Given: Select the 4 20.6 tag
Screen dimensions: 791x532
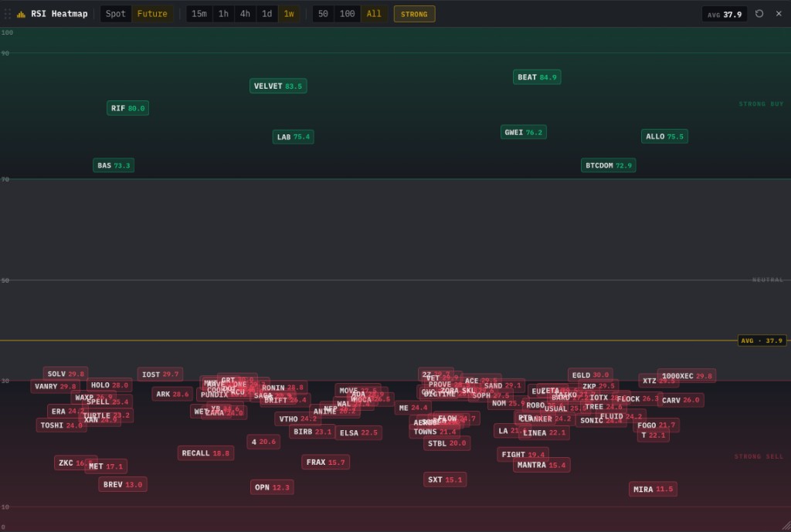Looking at the screenshot, I should (x=263, y=442).
